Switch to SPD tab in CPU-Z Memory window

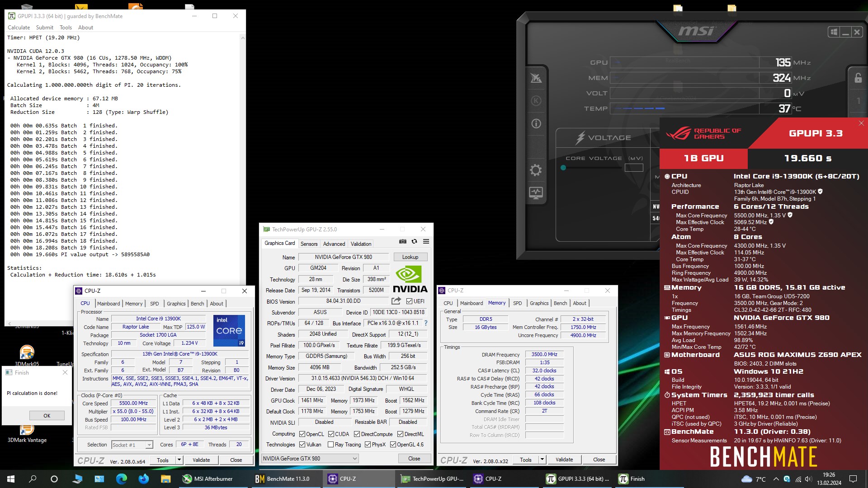click(518, 303)
